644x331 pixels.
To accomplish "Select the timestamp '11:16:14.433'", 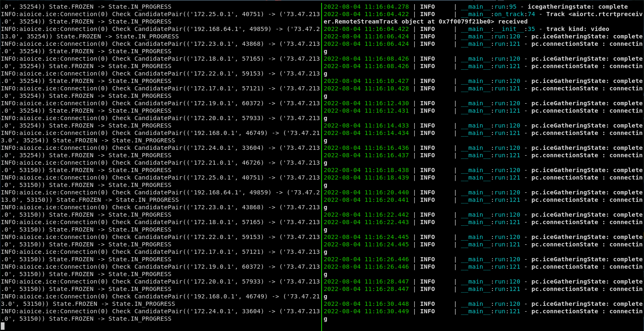I will [387, 125].
